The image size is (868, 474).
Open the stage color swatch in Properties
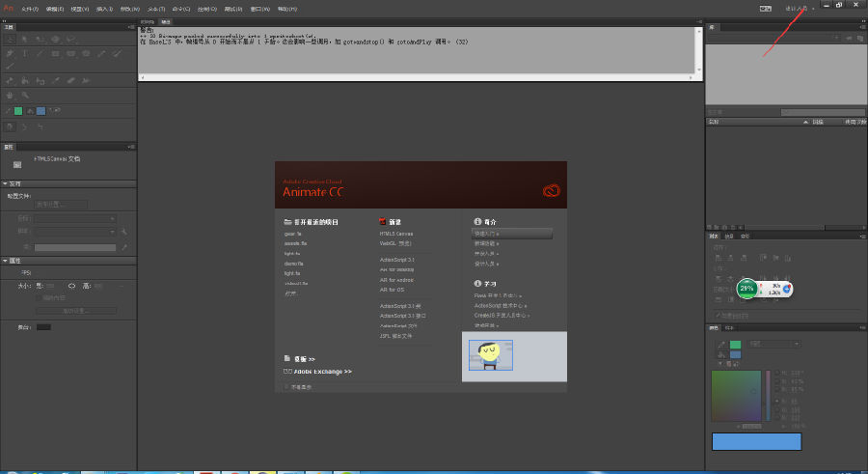pyautogui.click(x=43, y=327)
